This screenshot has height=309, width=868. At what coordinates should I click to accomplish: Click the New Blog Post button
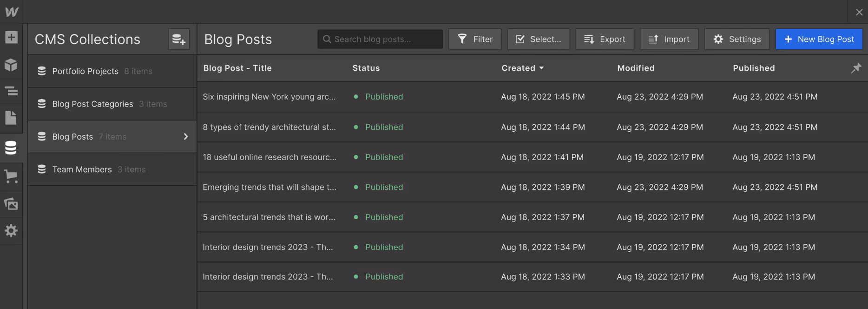point(819,39)
